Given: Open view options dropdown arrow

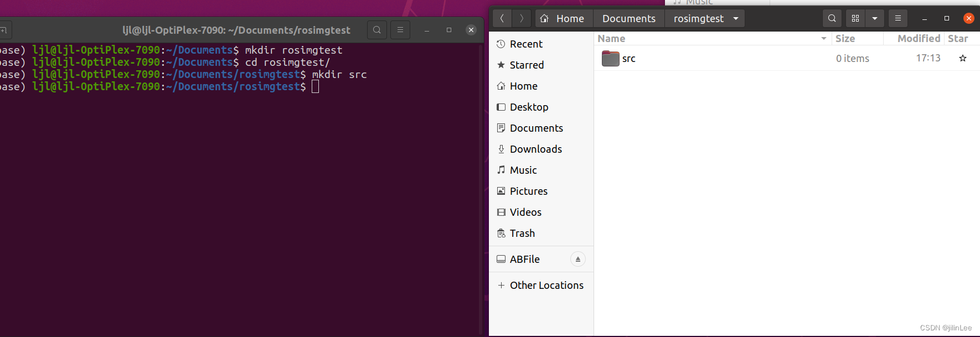Looking at the screenshot, I should click(875, 18).
